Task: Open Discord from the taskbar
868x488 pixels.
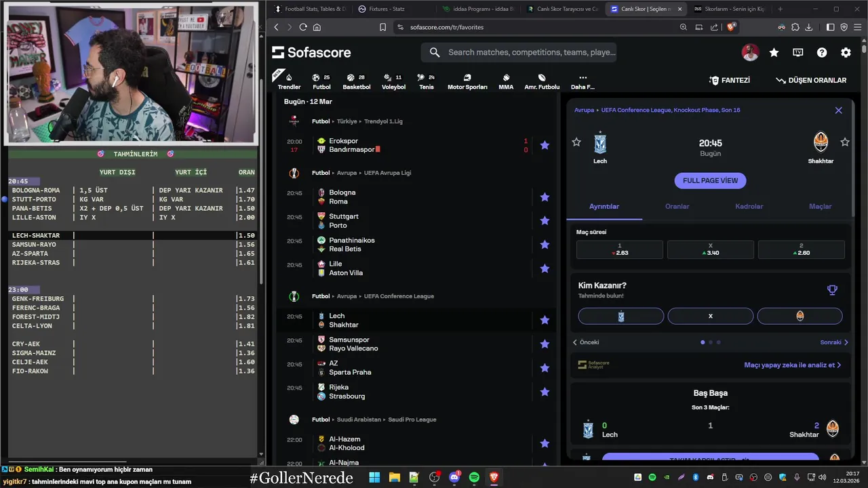Action: click(x=454, y=477)
